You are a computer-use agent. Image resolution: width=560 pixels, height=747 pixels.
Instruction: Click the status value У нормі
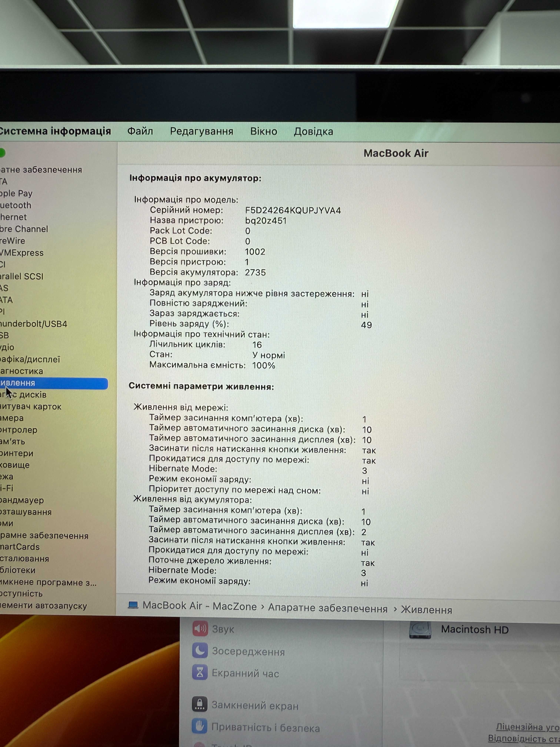coord(269,355)
